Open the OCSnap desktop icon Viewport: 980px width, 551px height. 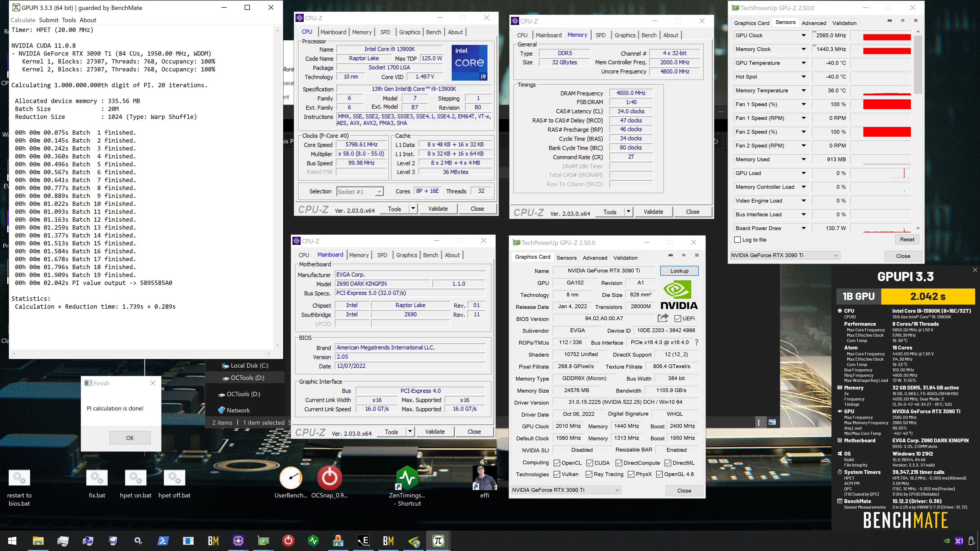click(x=329, y=482)
